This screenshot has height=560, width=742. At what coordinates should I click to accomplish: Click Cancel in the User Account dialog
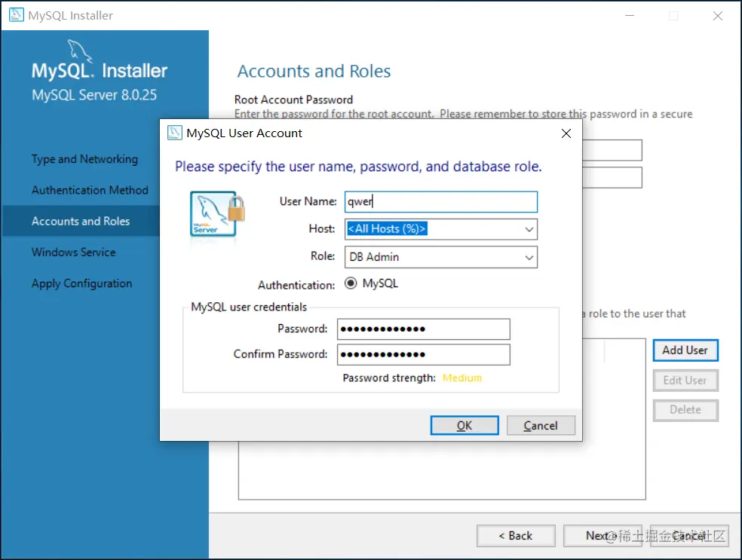point(541,425)
